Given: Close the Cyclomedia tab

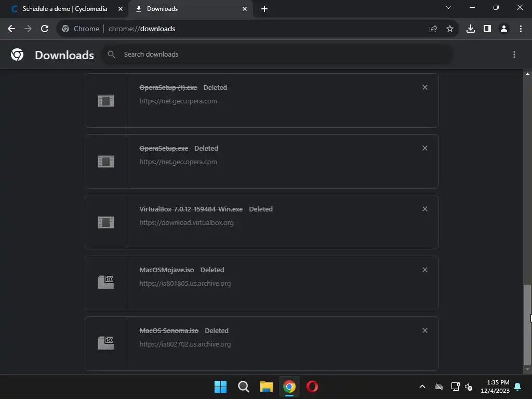Looking at the screenshot, I should [x=121, y=9].
